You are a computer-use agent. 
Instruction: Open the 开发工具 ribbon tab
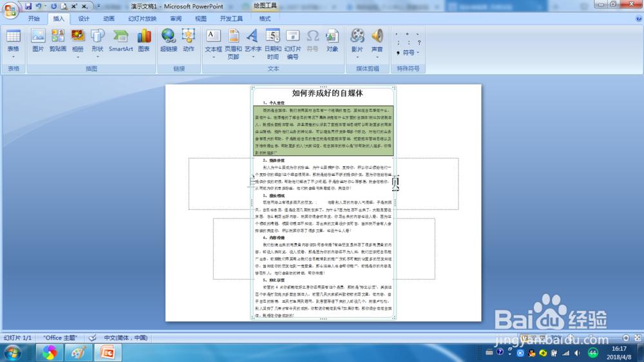[x=231, y=19]
